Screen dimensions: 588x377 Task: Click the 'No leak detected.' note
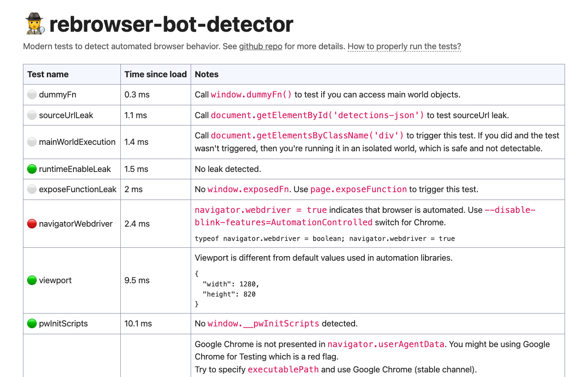[x=228, y=169]
